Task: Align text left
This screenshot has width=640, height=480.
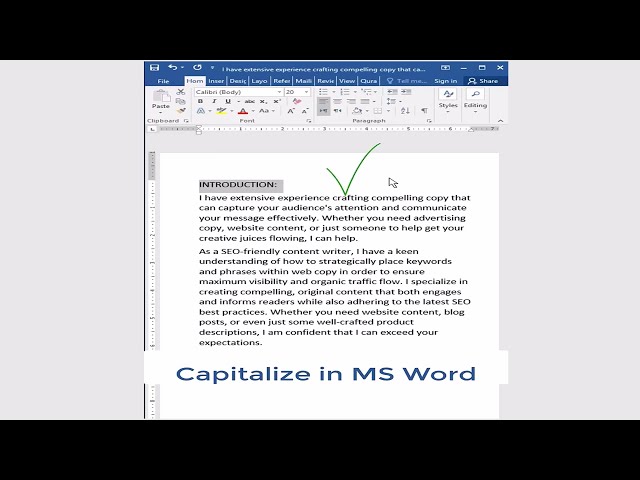Action: [323, 101]
